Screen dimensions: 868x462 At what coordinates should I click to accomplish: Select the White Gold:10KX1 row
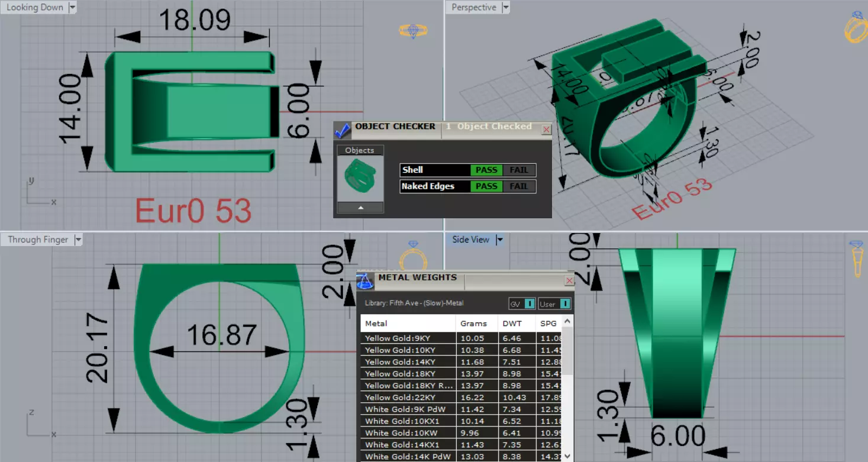pos(462,421)
